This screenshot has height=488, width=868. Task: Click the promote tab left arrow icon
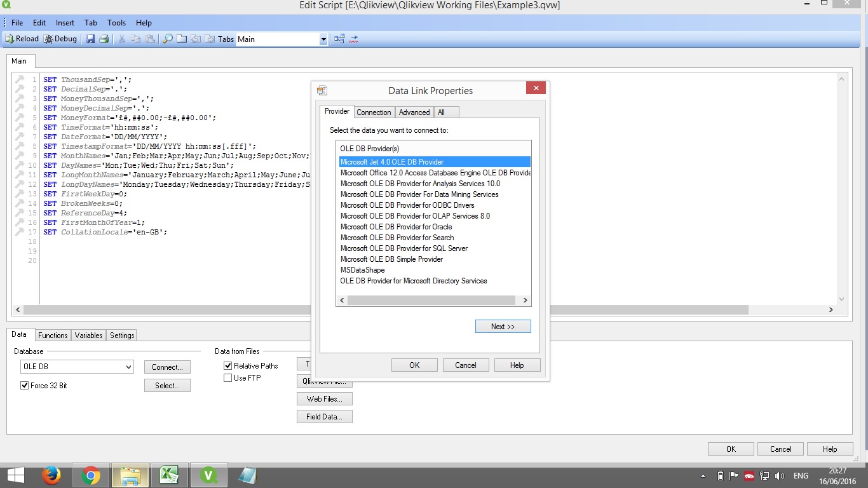(196, 39)
